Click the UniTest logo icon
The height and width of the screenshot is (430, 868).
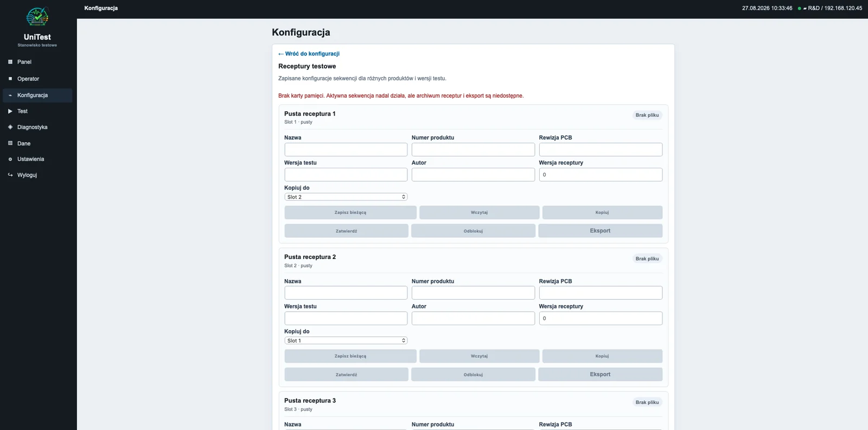click(37, 17)
